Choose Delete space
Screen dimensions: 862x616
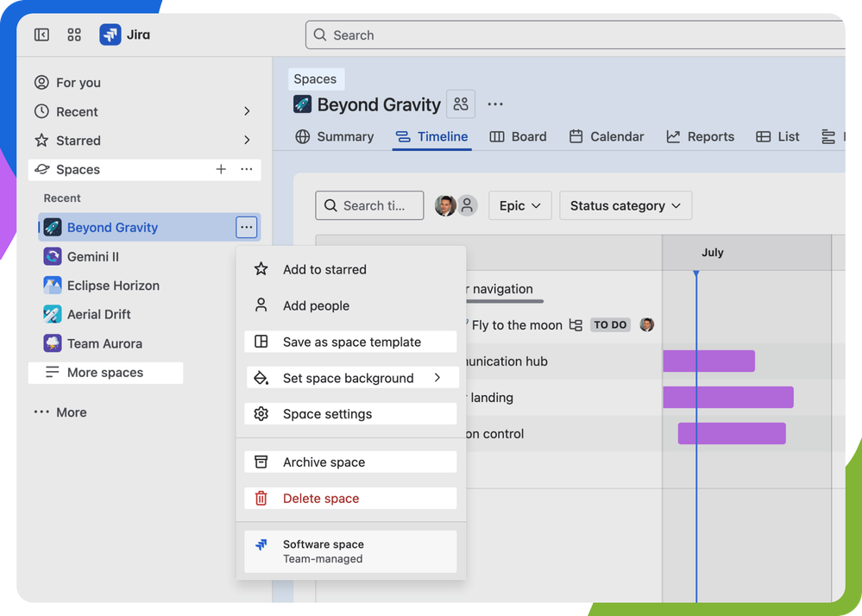pyautogui.click(x=350, y=499)
